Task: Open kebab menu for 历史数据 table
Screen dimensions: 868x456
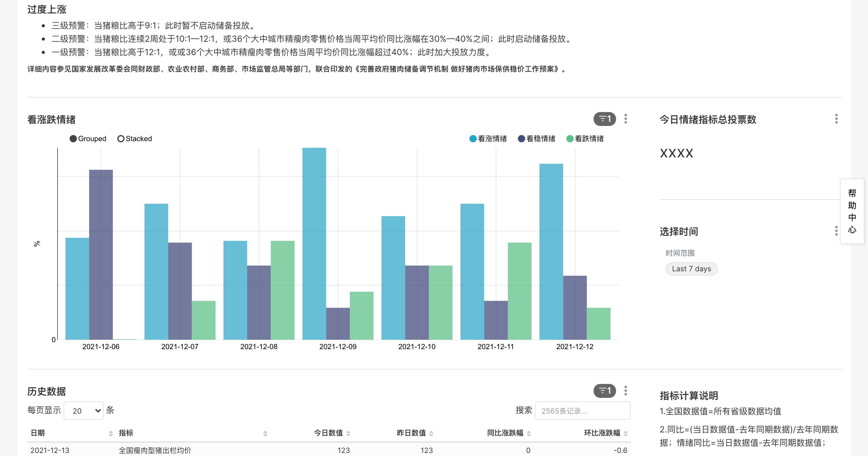Action: pyautogui.click(x=626, y=391)
